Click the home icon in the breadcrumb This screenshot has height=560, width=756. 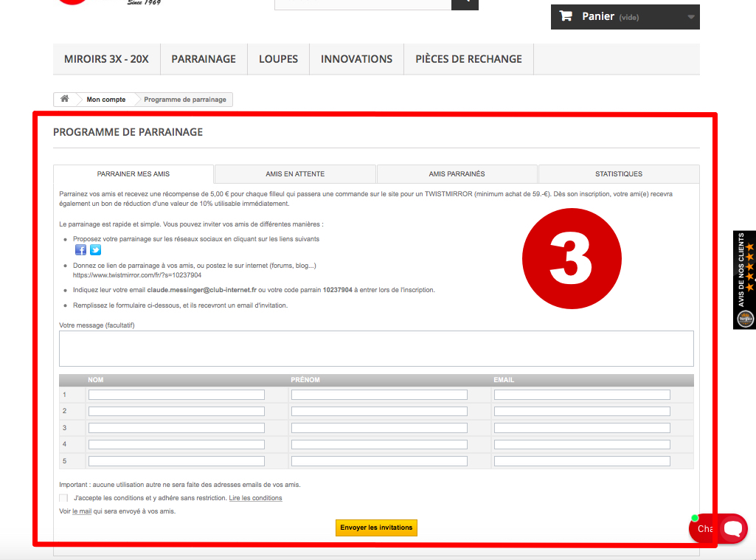coord(65,99)
